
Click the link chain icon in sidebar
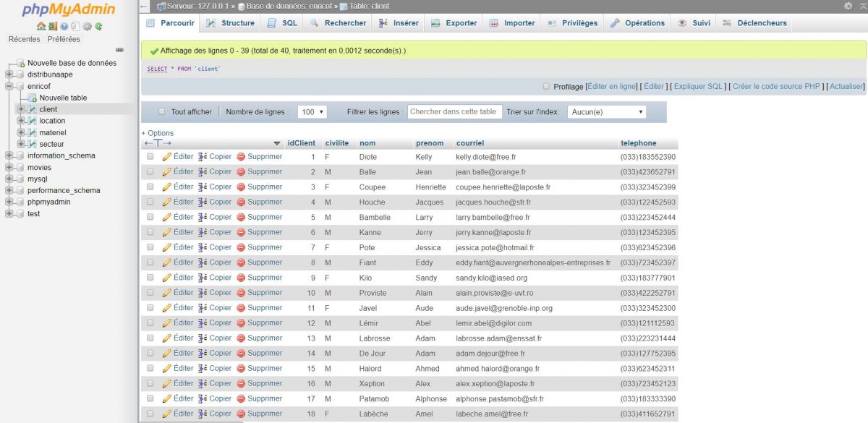[x=119, y=50]
